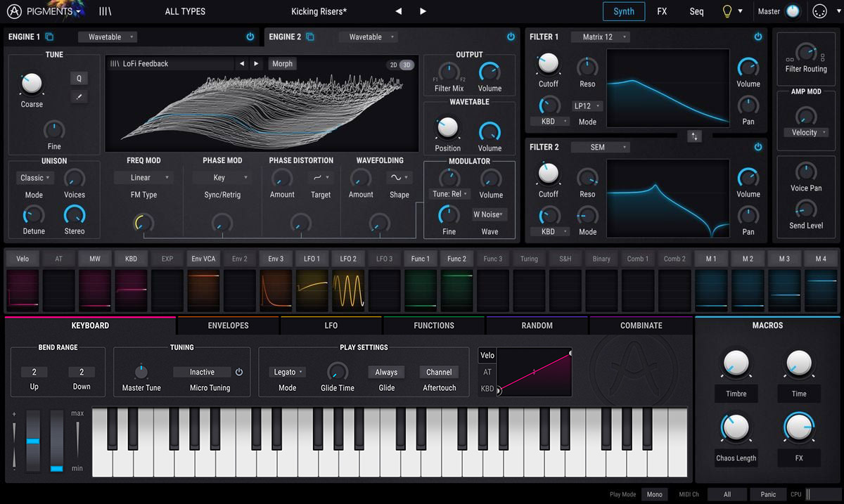Open ALL TYPES preset filter
This screenshot has width=844, height=504.
click(185, 11)
